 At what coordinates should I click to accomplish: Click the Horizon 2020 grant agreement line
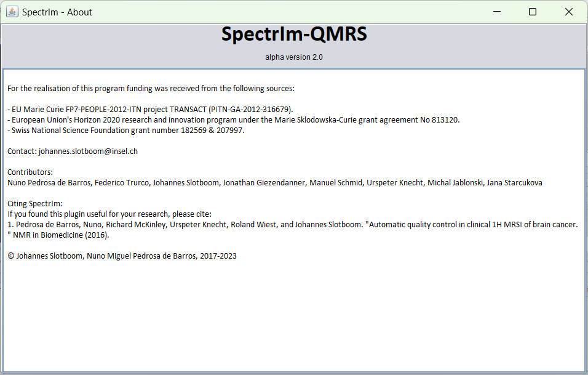click(x=233, y=120)
